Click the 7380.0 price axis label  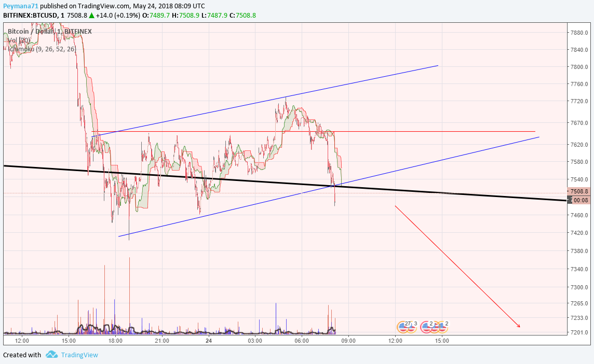click(x=579, y=251)
